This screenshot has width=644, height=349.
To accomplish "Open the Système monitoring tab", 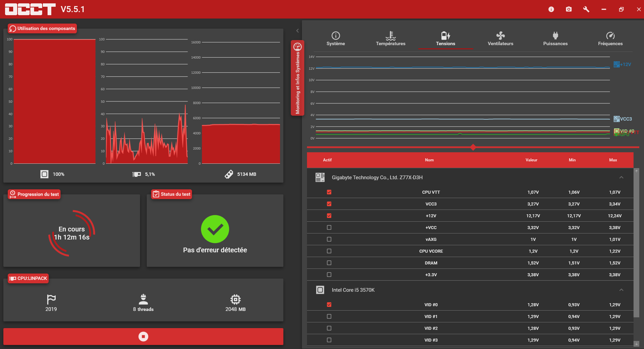I will 336,39.
